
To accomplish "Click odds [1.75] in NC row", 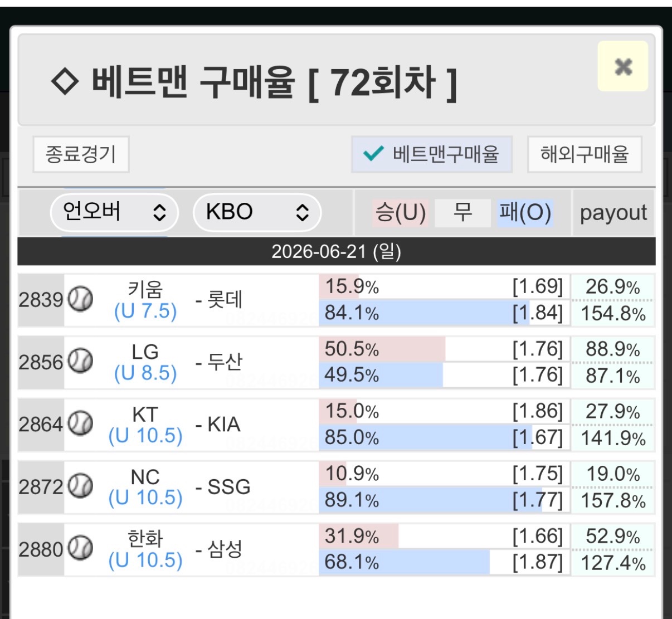I will click(538, 474).
